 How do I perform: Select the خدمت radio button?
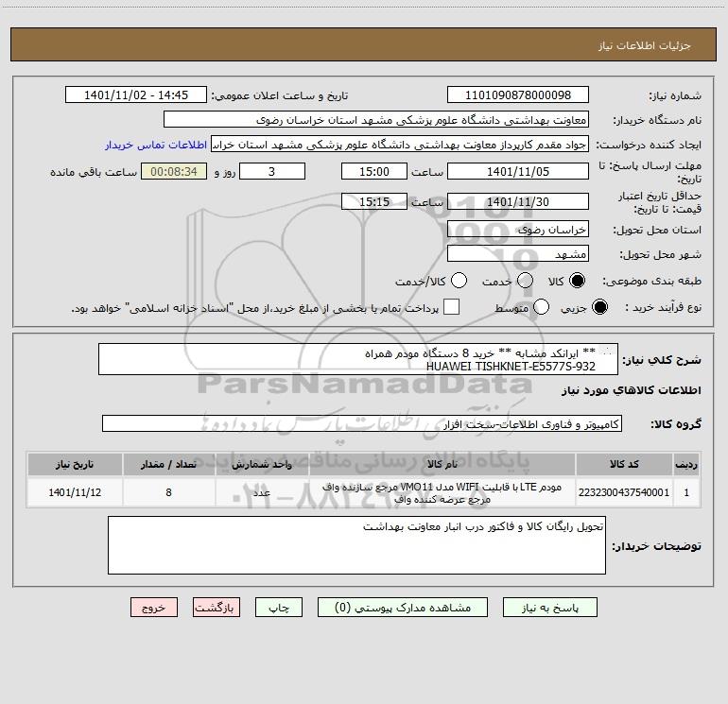[x=525, y=281]
